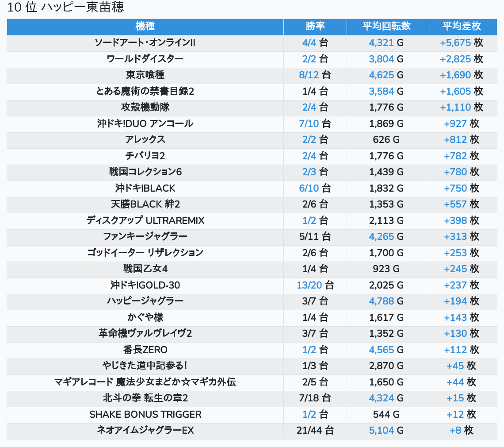Viewport: 504px width, 447px height.
Task: Select 沖ドキ!BLACK machine name
Action: coord(145,188)
